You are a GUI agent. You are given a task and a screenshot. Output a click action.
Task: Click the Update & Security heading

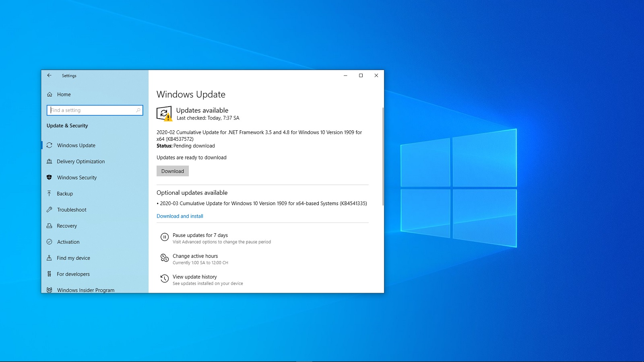coord(67,125)
